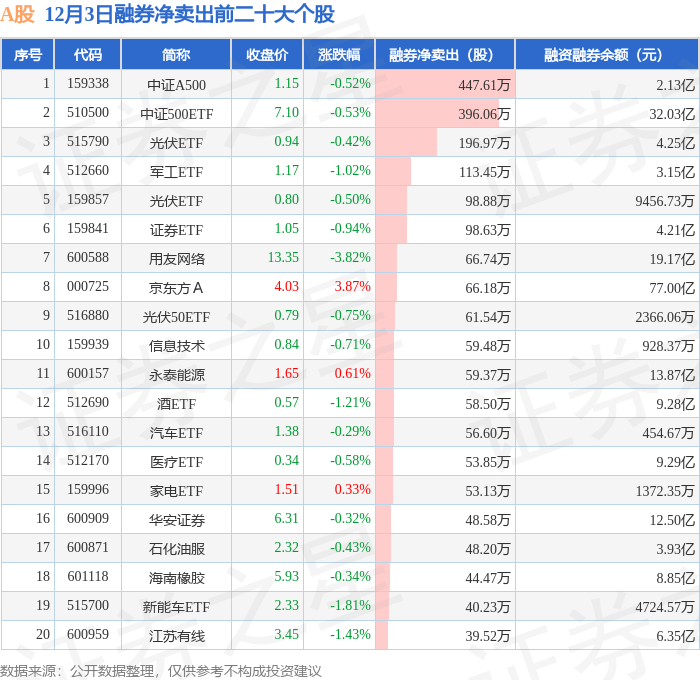This screenshot has height=680, width=700.
Task: Click the title 12月3日融券净卖出前二十大个股
Action: 190,15
